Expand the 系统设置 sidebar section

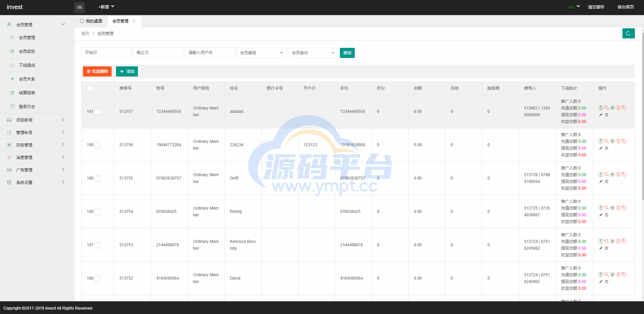pos(37,182)
